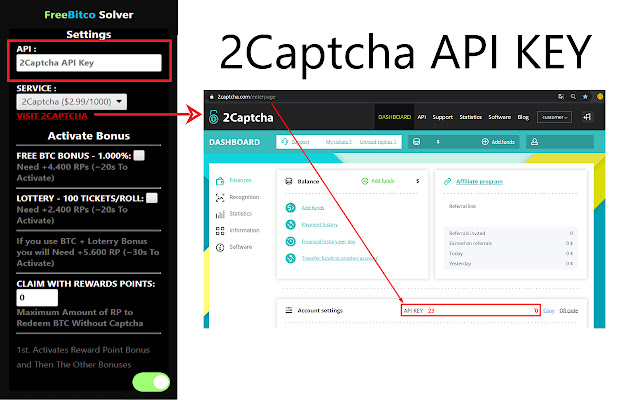Click the Financial history per day clock icon
The width and height of the screenshot is (640, 400).
(290, 241)
